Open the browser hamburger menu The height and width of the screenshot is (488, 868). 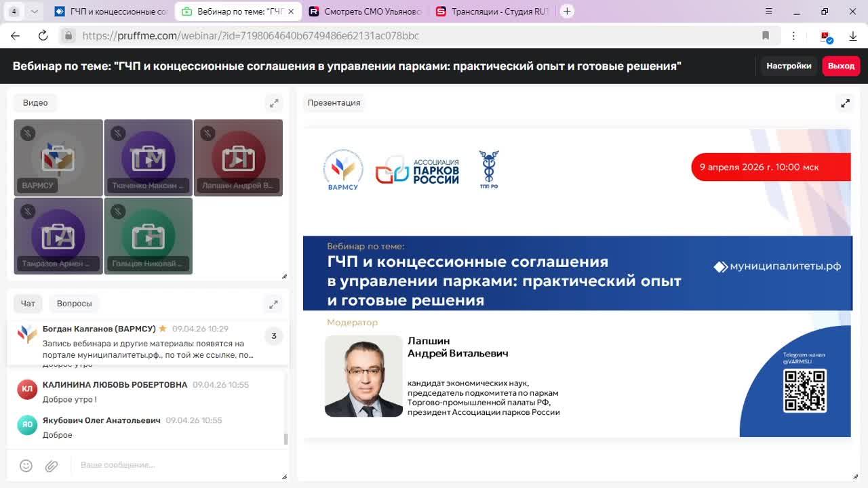[x=768, y=12]
